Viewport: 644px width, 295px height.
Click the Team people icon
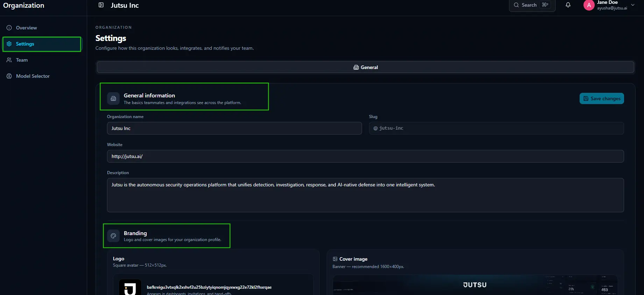click(9, 60)
